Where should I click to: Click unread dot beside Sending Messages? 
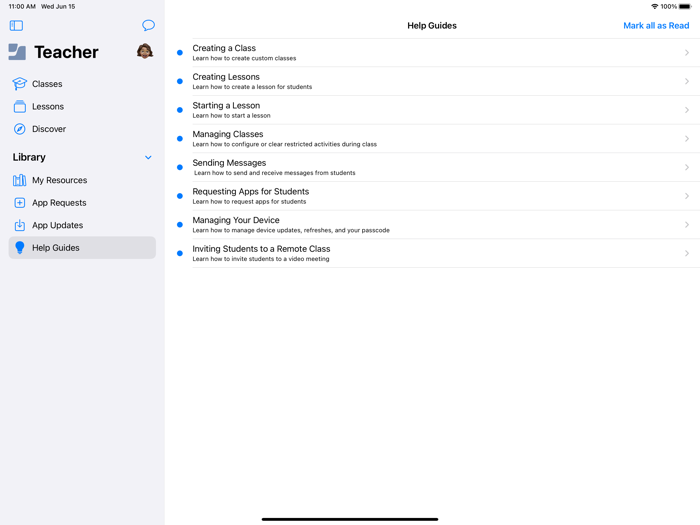[179, 167]
